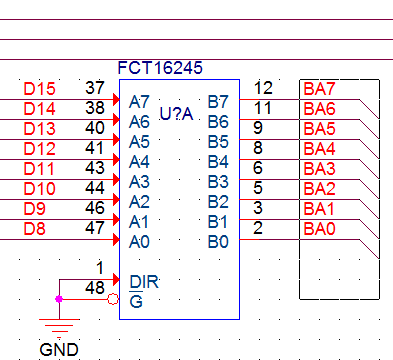Select the U?A reference designator

click(x=176, y=114)
